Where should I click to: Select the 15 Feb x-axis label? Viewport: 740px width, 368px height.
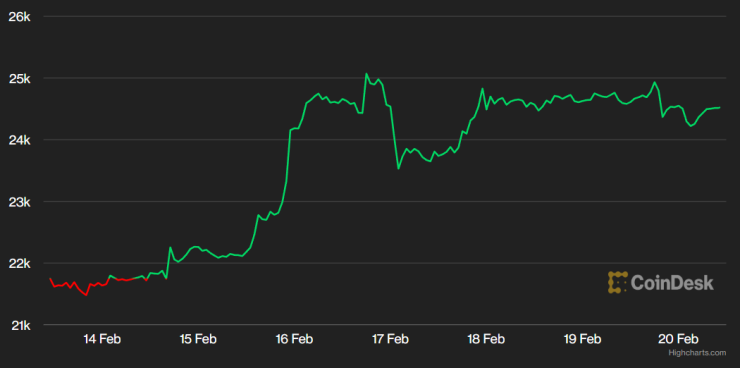click(x=198, y=338)
